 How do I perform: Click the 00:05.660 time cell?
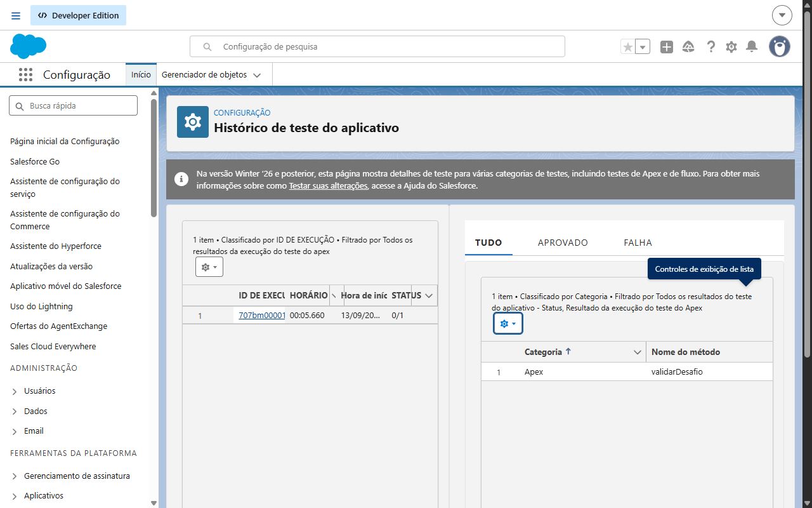point(307,315)
